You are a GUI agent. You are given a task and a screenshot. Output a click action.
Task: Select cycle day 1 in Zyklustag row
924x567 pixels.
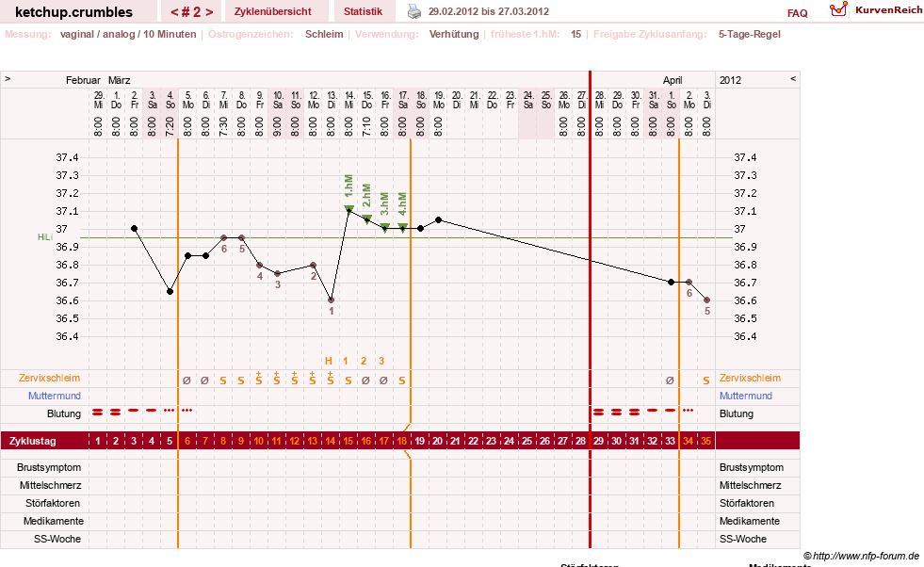point(98,441)
